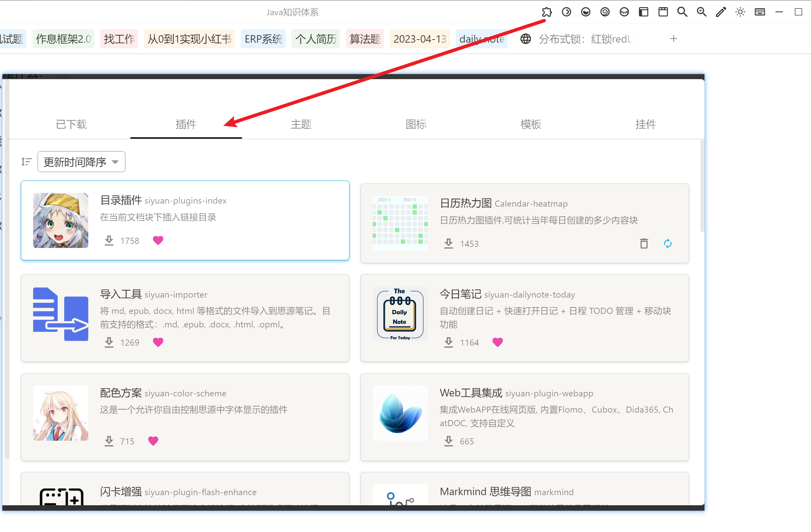Screen dimensions: 811x532
Task: Click the plus button to add a tab
Action: tap(673, 39)
